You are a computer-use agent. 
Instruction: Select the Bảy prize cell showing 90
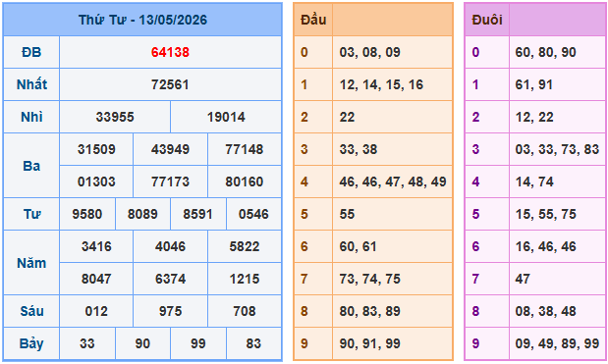click(142, 343)
